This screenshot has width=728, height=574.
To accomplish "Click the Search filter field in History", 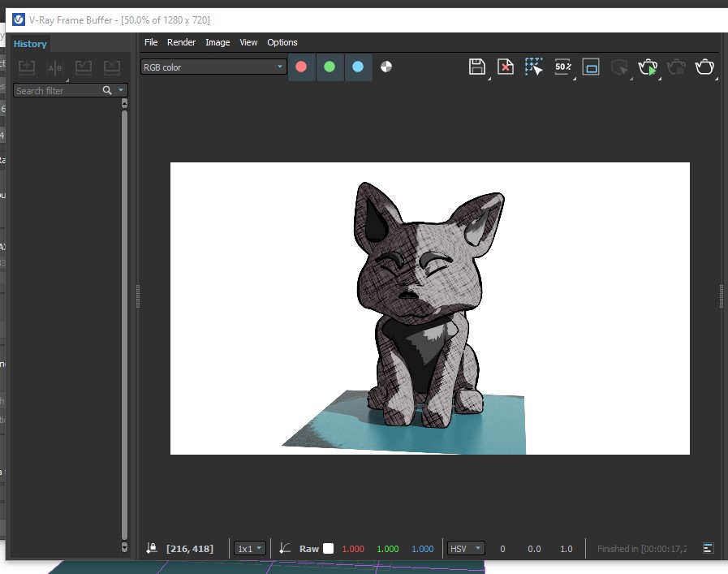I will point(57,91).
